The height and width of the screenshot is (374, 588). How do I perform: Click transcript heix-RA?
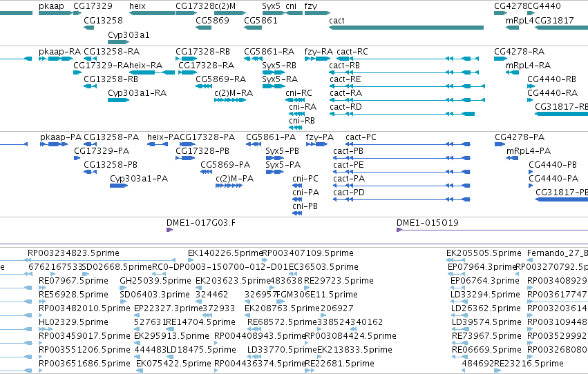pyautogui.click(x=152, y=72)
